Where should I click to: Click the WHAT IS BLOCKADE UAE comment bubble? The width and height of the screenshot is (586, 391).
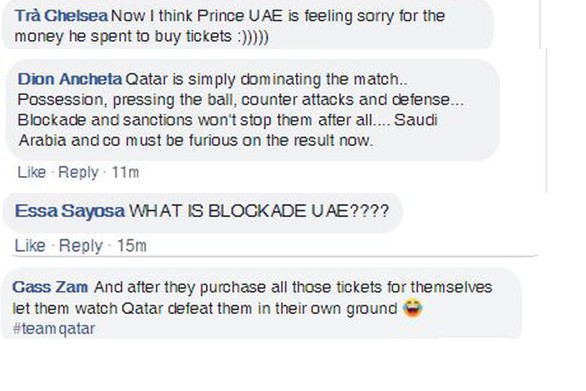click(203, 212)
